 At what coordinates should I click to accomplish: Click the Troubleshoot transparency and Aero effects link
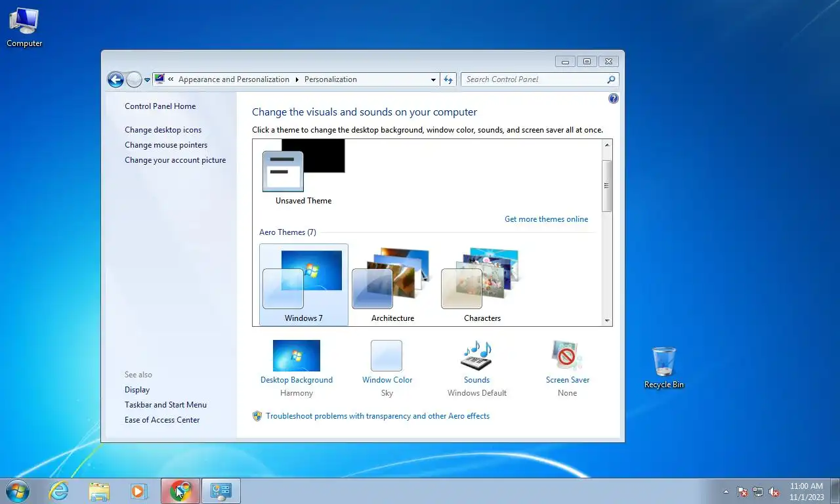click(x=377, y=416)
